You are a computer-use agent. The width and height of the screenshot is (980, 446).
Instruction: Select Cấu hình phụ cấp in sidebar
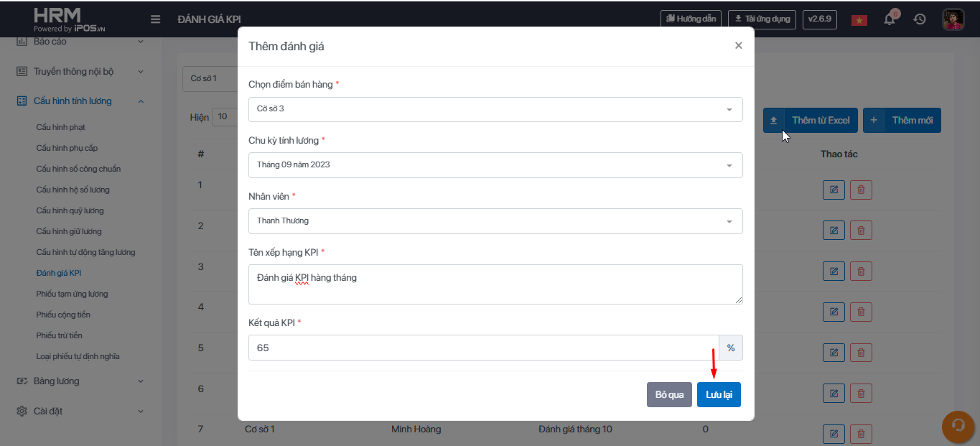(x=67, y=148)
